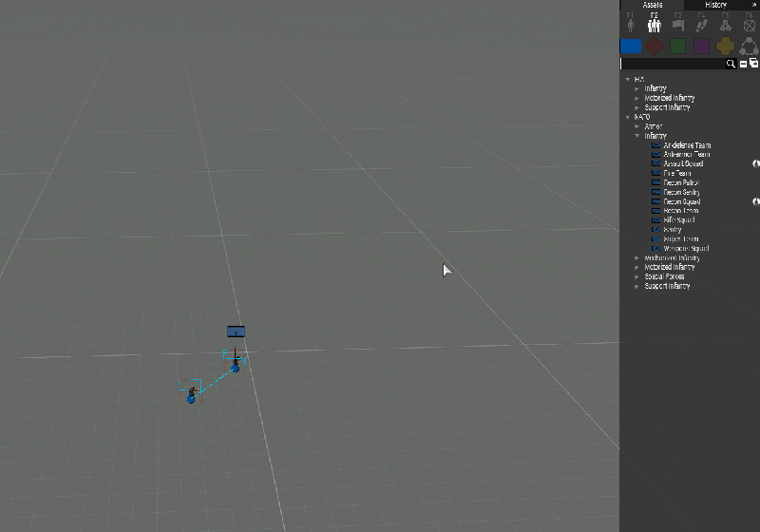This screenshot has width=760, height=532.
Task: Choose the purple Civilian side swatch
Action: tap(701, 46)
